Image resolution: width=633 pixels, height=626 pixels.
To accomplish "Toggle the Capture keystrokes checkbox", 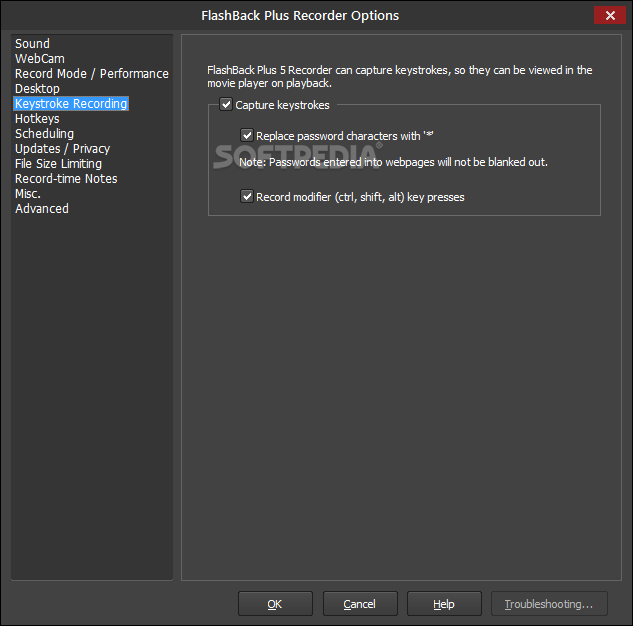I will (x=226, y=105).
